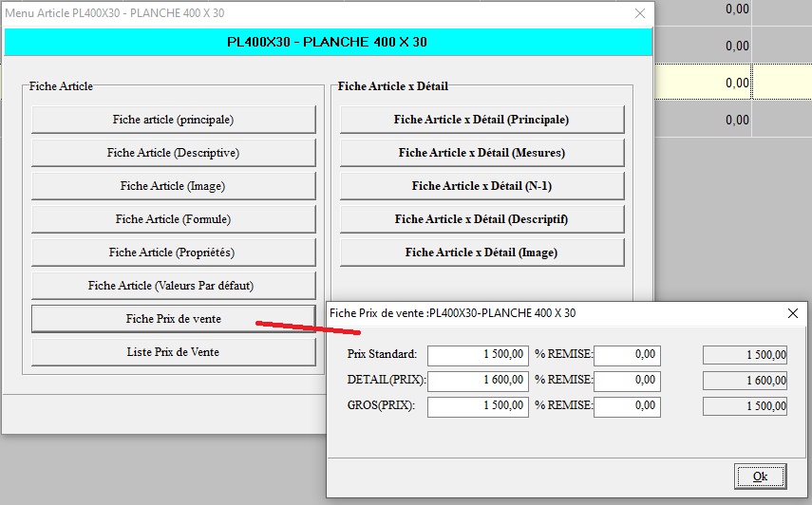Open Fiche Article (Descriptive) button
Image resolution: width=812 pixels, height=505 pixels.
pyautogui.click(x=173, y=153)
